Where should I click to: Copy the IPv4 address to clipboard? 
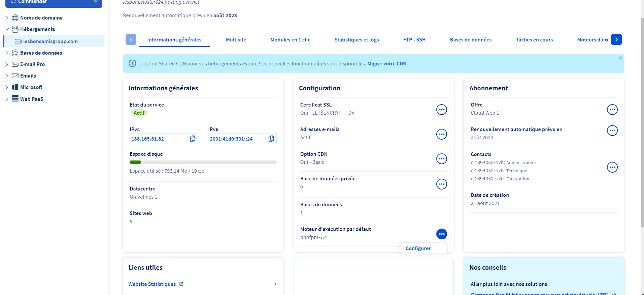click(193, 139)
